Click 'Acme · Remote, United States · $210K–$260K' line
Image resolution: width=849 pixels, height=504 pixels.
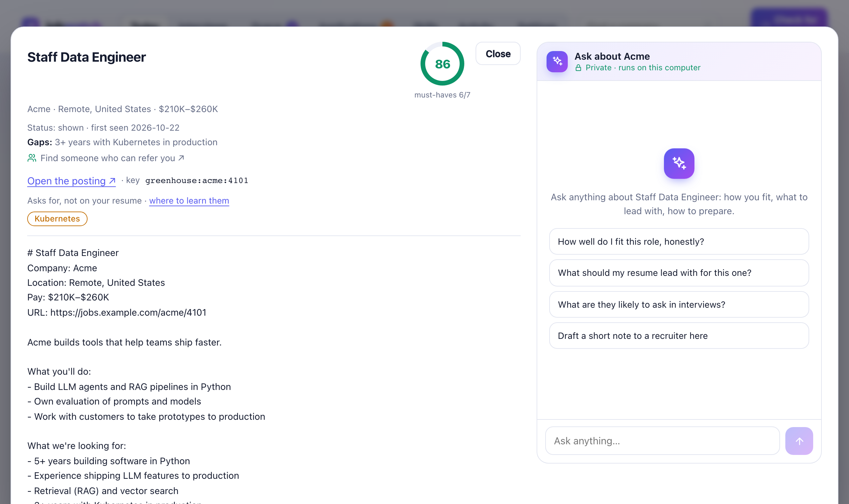click(123, 109)
